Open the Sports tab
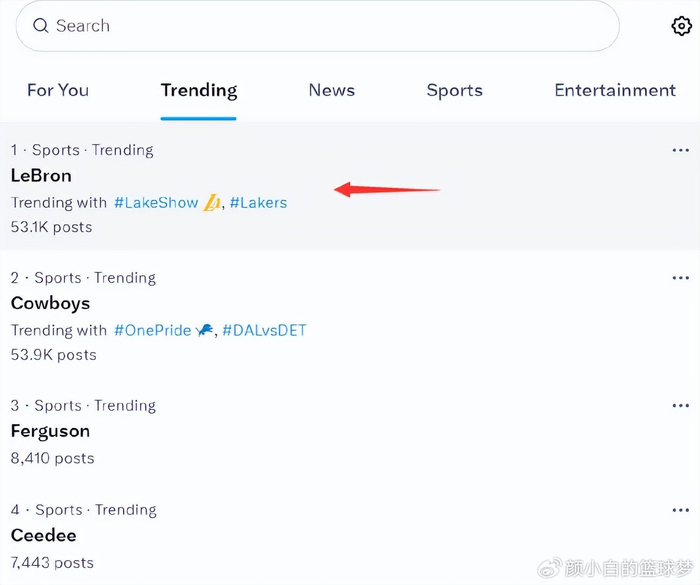 click(x=455, y=90)
